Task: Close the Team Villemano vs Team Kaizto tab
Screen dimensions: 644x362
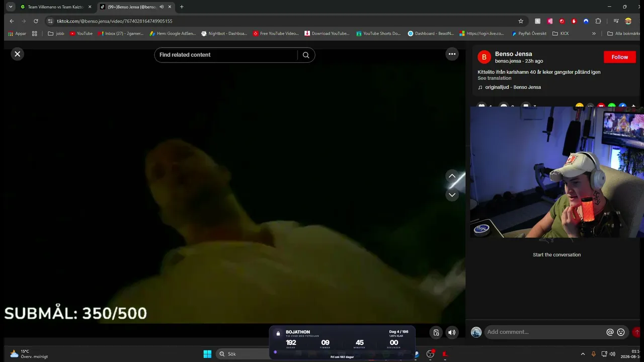Action: point(90,7)
